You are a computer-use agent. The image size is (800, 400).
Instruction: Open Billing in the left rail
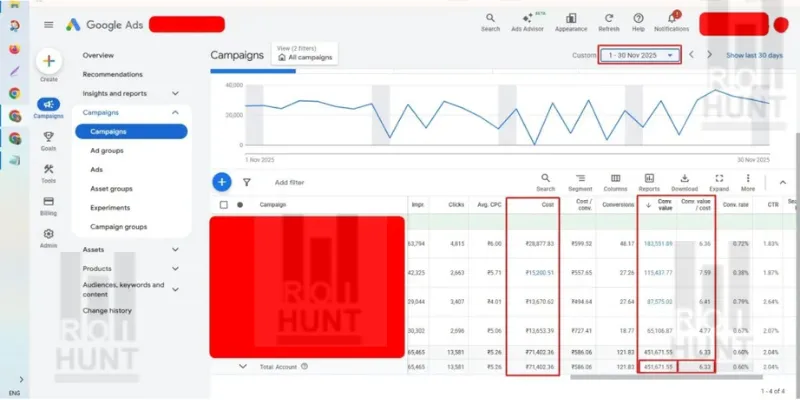point(48,206)
